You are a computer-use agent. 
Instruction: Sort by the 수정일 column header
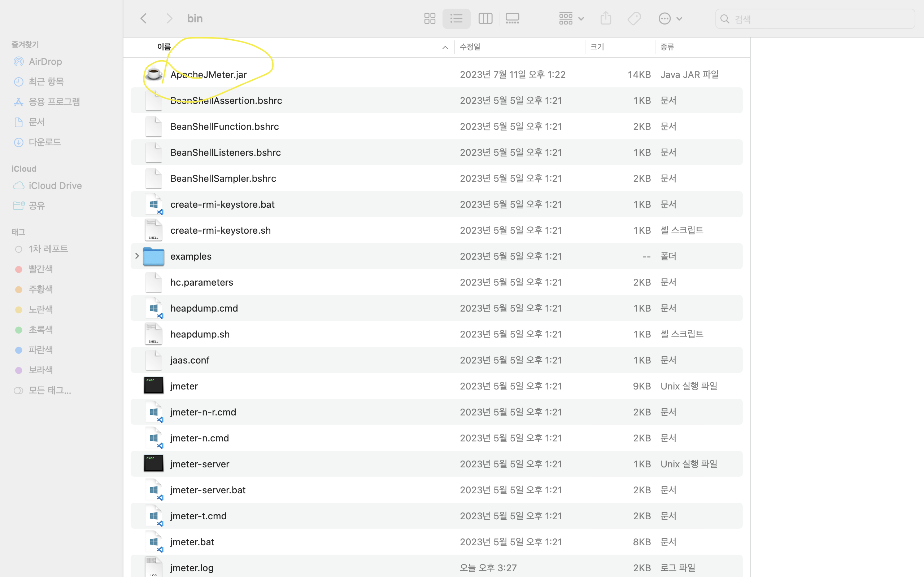pos(470,47)
